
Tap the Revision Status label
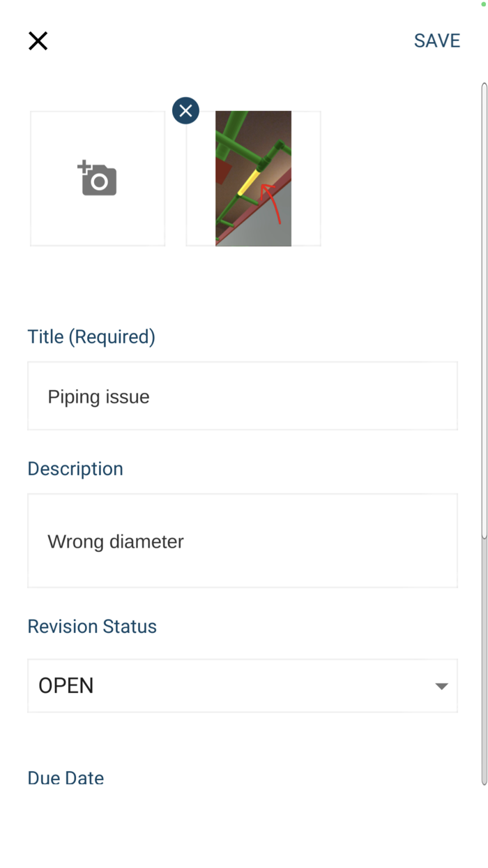pyautogui.click(x=92, y=627)
